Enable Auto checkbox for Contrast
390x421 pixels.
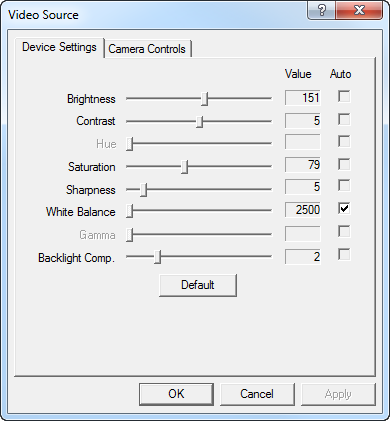click(x=344, y=119)
